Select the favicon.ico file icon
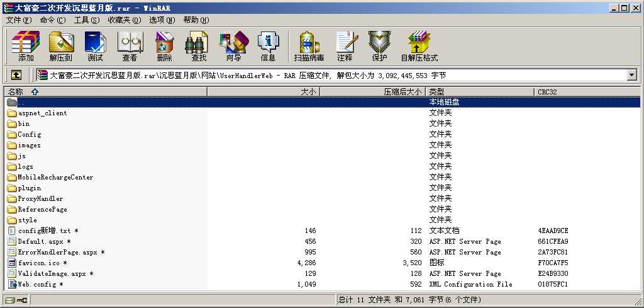Image resolution: width=644 pixels, height=308 pixels. coord(13,263)
